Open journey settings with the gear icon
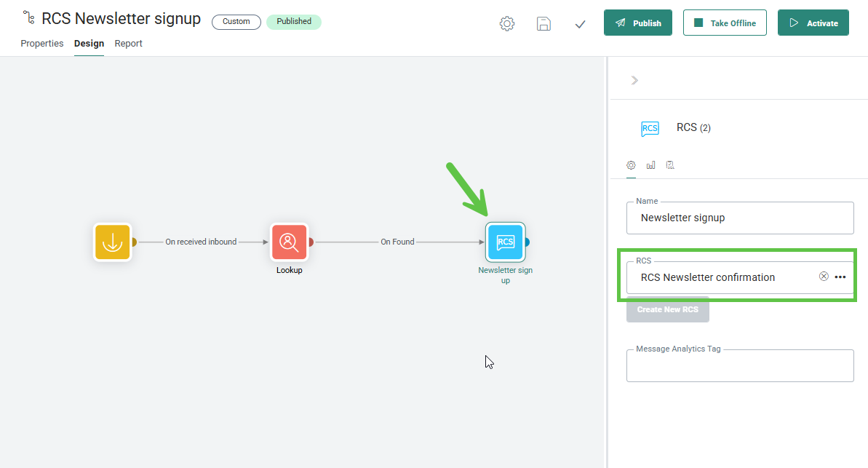Viewport: 868px width, 468px height. click(507, 23)
